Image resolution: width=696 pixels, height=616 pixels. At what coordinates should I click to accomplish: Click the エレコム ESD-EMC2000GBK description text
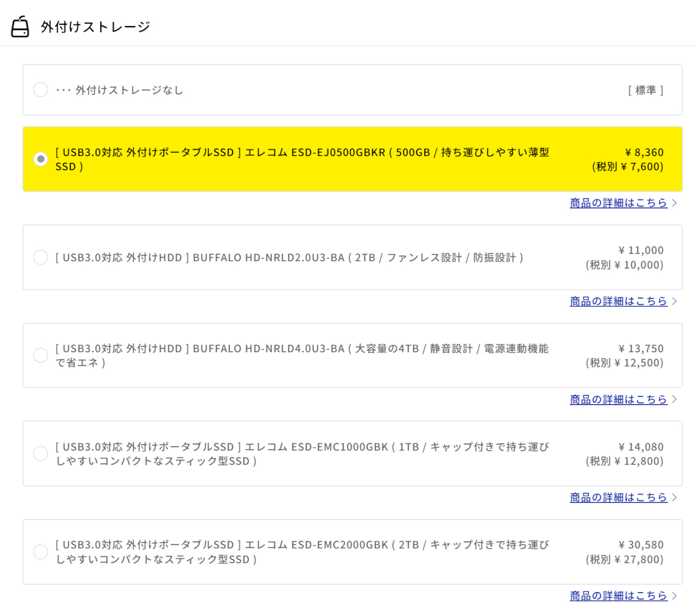[302, 552]
